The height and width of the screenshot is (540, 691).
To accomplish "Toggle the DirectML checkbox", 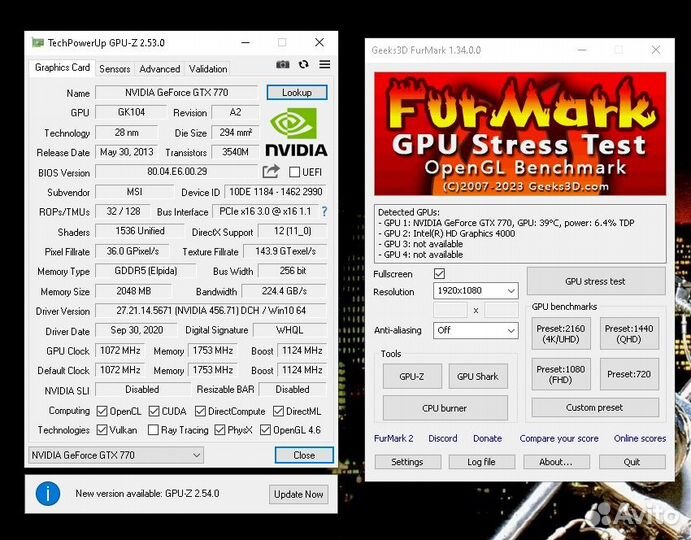I will point(278,411).
